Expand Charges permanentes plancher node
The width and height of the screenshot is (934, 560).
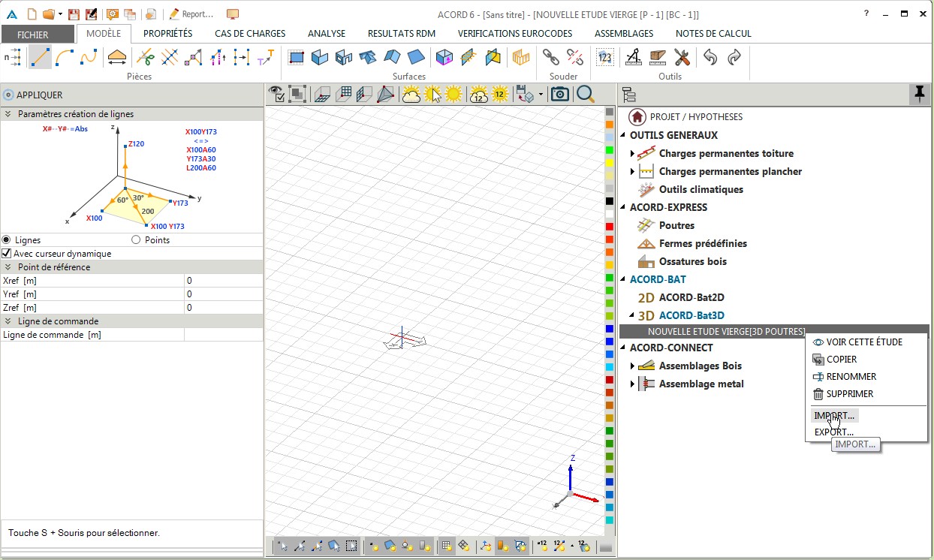632,171
